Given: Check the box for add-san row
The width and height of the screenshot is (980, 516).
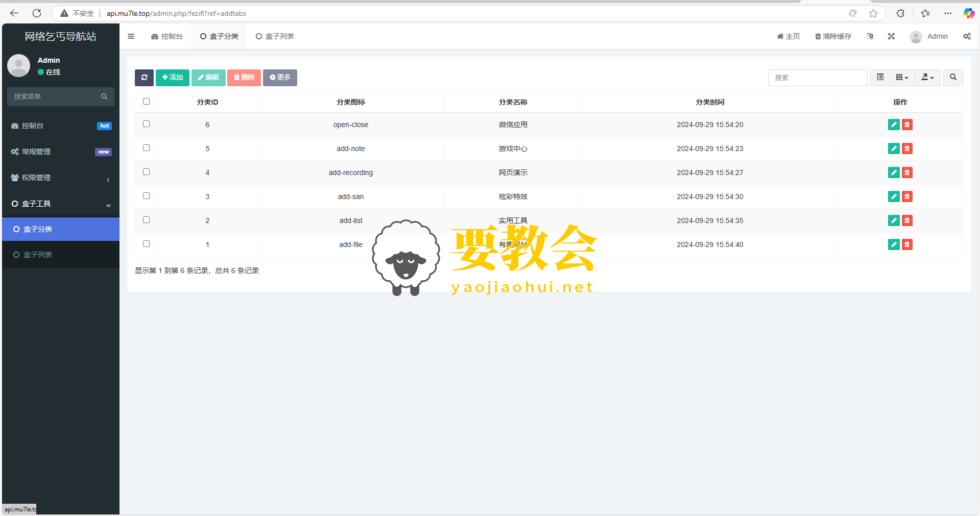Looking at the screenshot, I should click(x=147, y=196).
